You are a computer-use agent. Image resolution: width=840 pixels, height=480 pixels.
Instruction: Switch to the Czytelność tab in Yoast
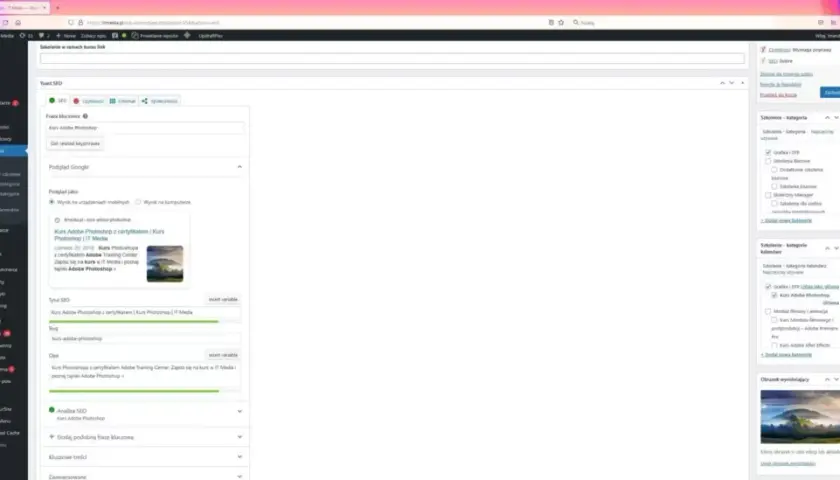(88, 101)
